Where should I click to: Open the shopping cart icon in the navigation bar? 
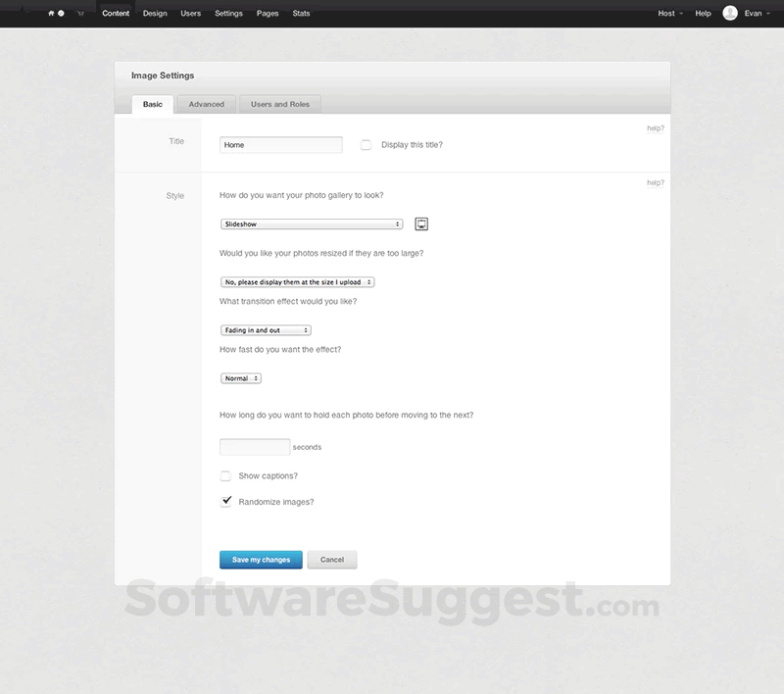coord(80,13)
